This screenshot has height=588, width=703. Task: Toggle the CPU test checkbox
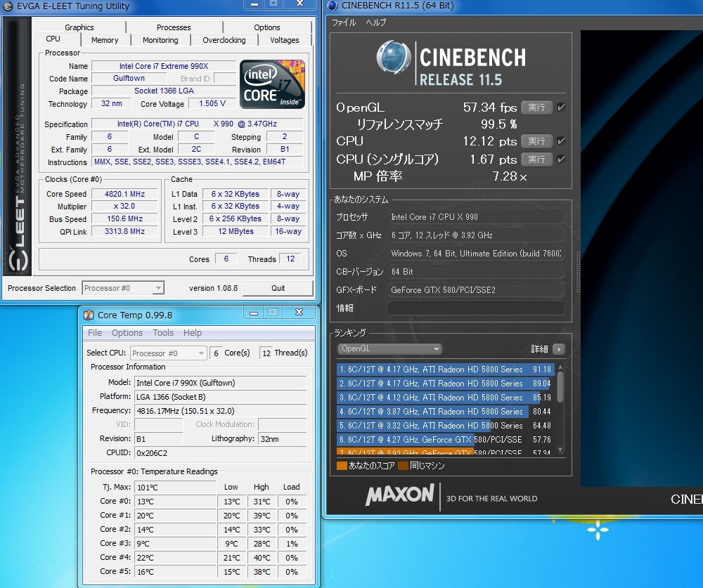click(x=562, y=141)
